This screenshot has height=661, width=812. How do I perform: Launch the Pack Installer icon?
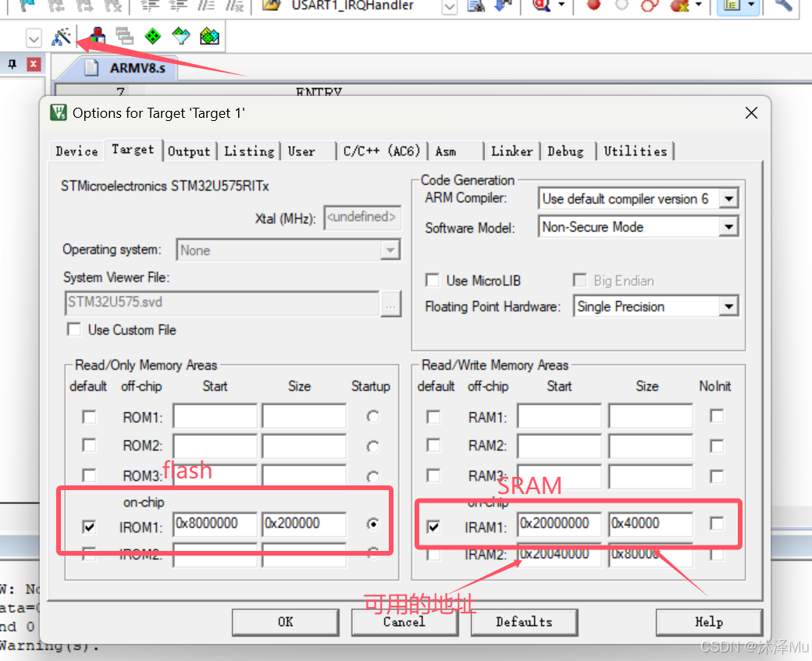210,36
